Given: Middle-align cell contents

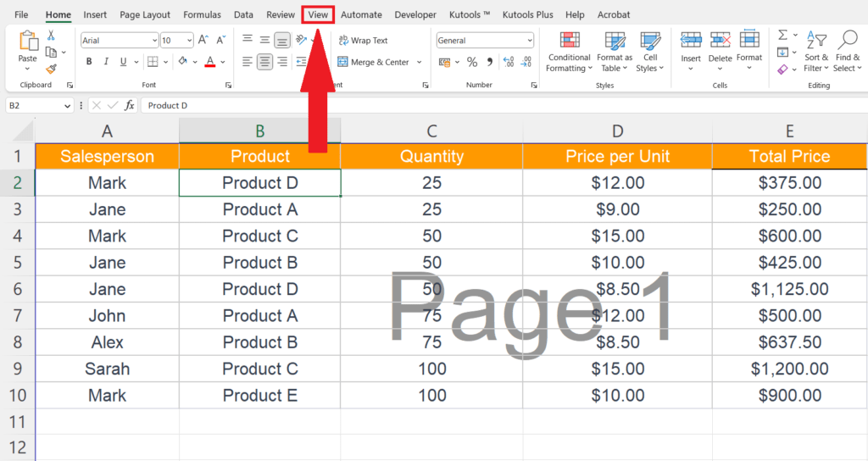Looking at the screenshot, I should 264,40.
